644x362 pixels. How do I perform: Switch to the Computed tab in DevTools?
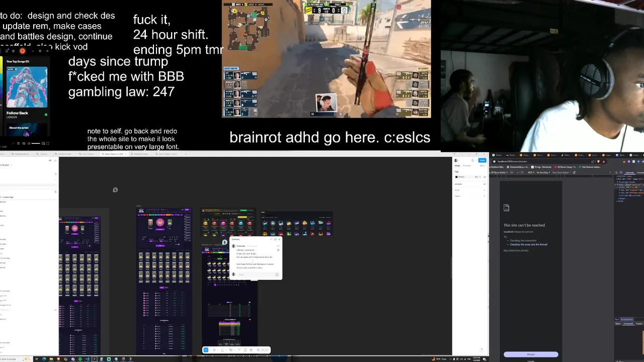[628, 324]
